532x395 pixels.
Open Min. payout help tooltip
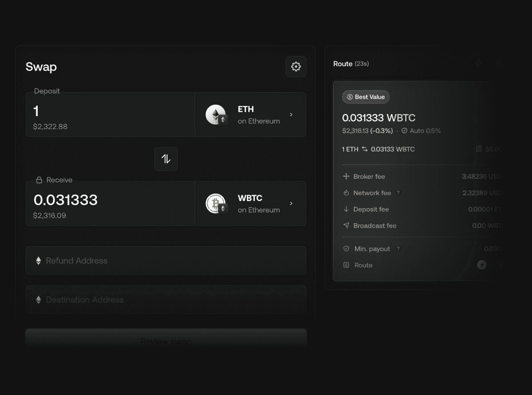(x=398, y=249)
